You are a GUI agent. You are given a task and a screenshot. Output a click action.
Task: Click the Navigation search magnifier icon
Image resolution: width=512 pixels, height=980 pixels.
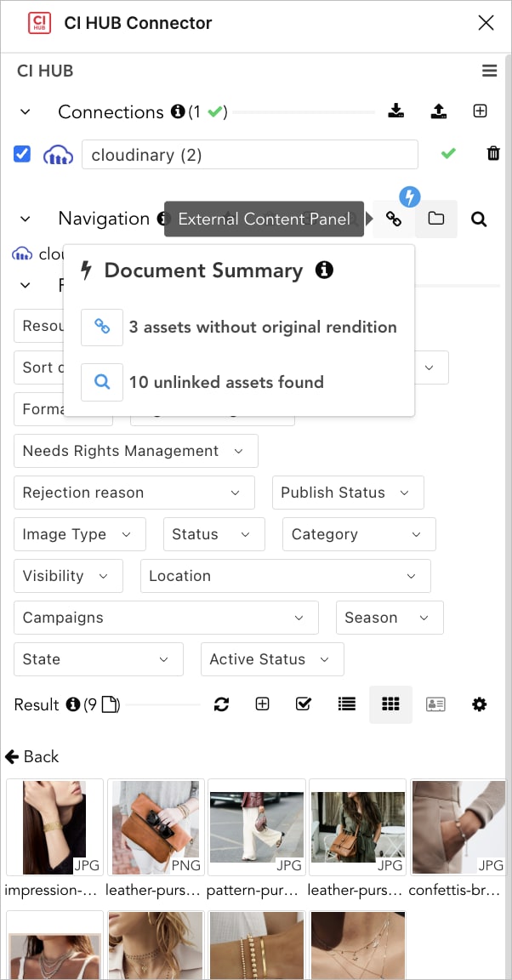point(479,219)
